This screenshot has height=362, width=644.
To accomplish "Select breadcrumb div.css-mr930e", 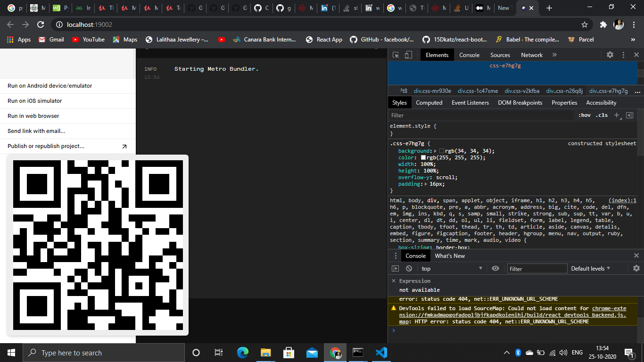I will coord(432,91).
